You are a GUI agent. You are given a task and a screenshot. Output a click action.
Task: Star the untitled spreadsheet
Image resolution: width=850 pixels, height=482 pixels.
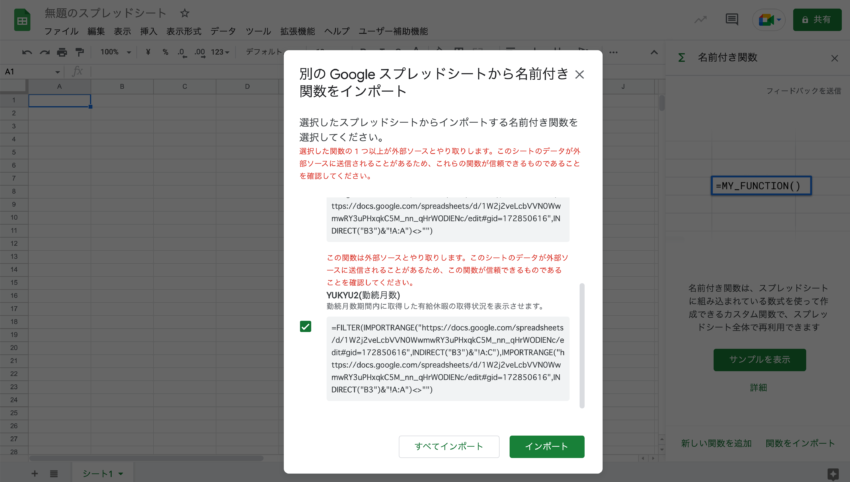tap(184, 14)
